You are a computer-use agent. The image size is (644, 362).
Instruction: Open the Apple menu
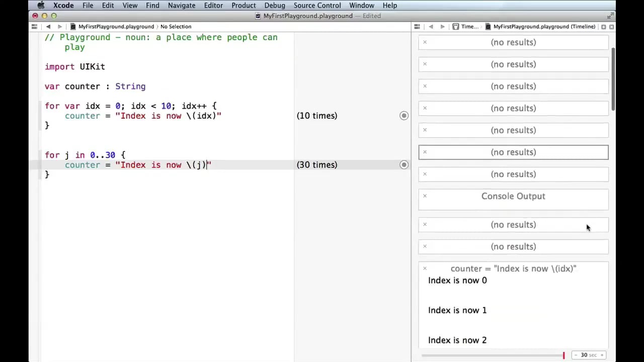point(41,6)
